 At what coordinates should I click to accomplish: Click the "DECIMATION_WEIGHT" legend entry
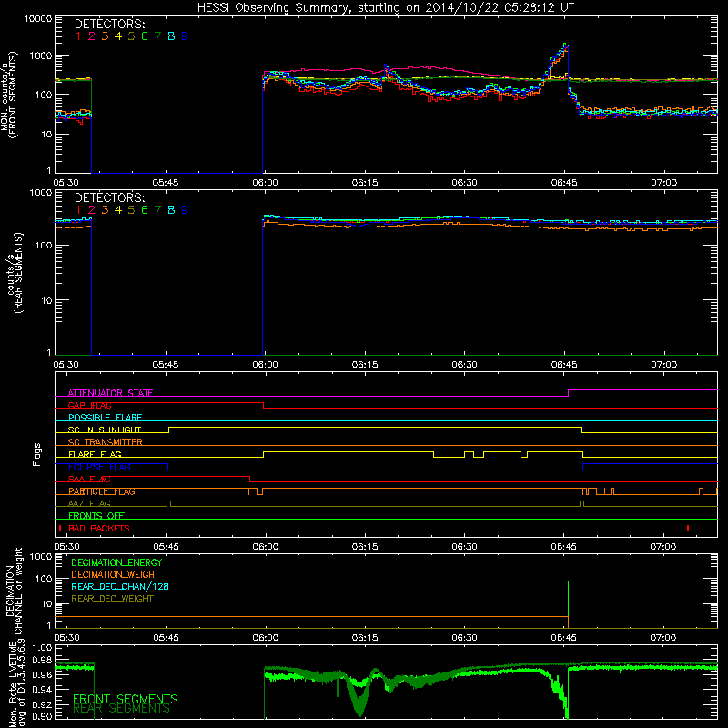116,574
